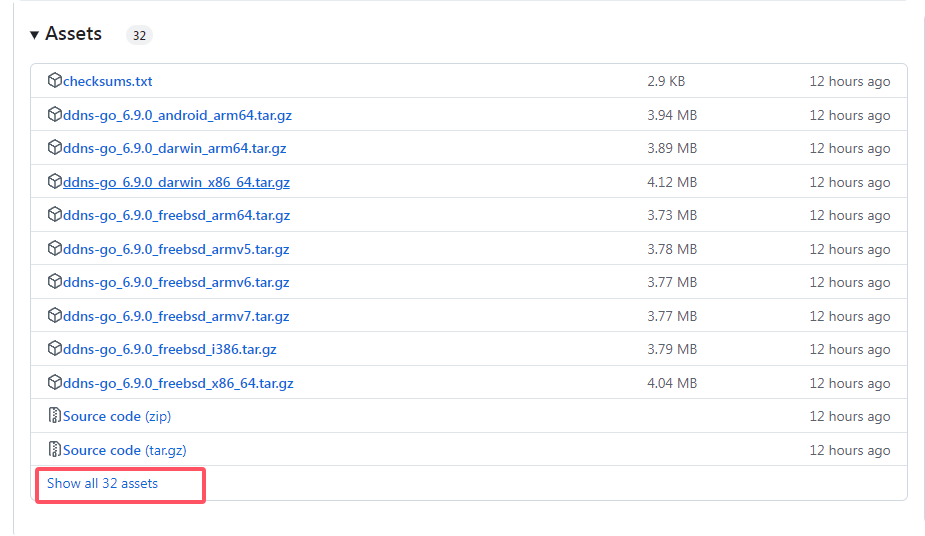Download Source code (tar.gz)
Viewport: 925px width, 536px height.
[124, 450]
